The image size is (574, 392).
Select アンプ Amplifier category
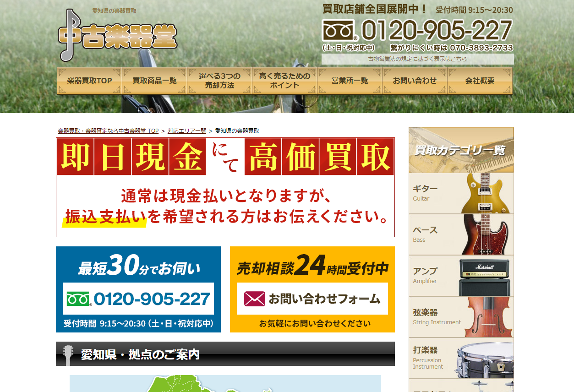point(461,276)
